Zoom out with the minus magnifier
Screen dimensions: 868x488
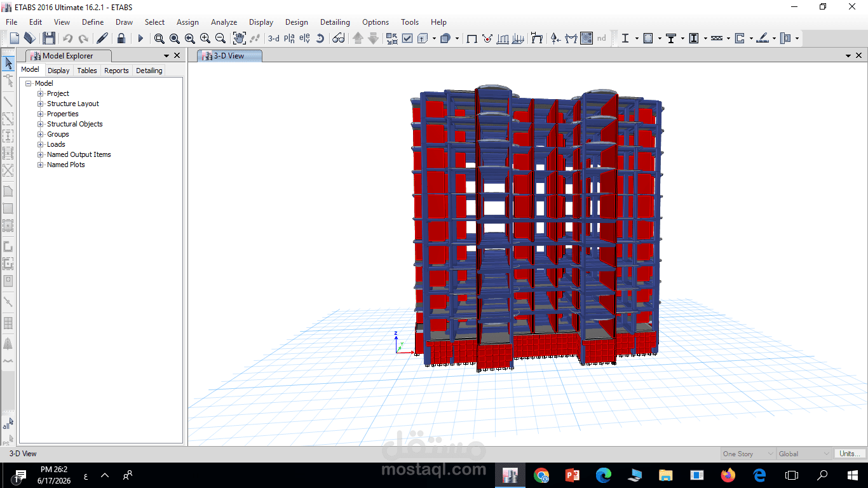220,39
